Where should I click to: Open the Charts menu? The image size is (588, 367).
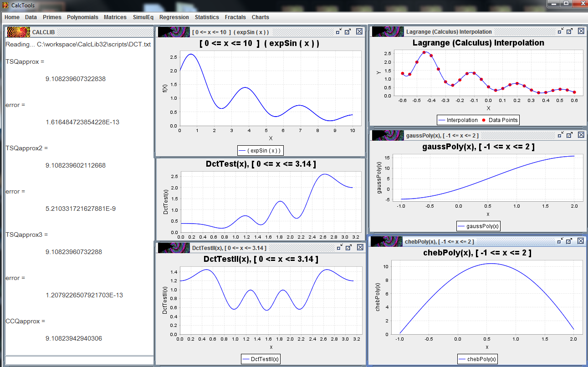click(260, 17)
